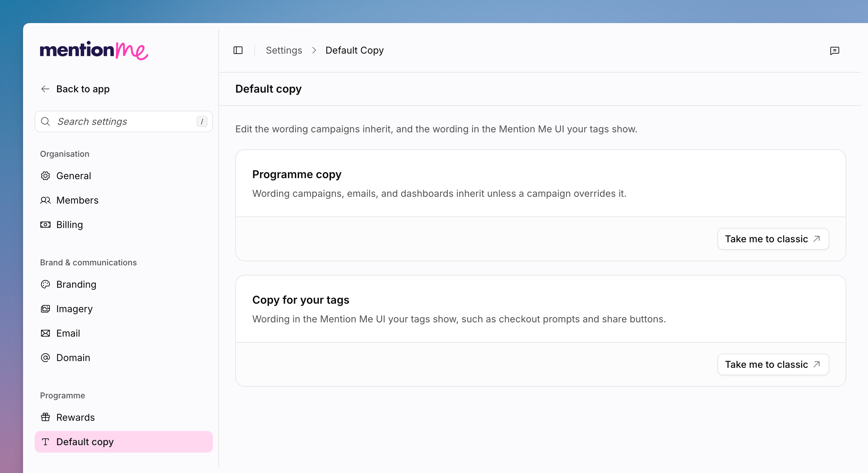
Task: Go to Domain settings
Action: pyautogui.click(x=124, y=358)
